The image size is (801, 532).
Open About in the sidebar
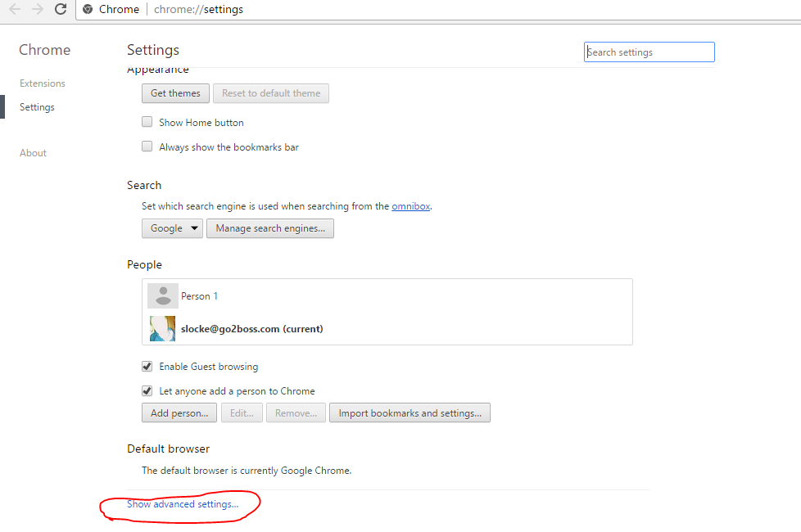[33, 153]
